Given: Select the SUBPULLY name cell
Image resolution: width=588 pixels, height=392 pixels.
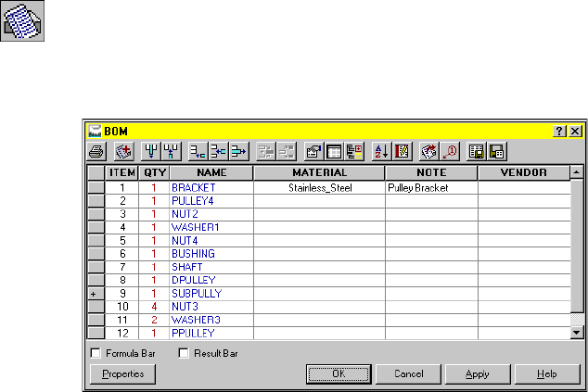Looking at the screenshot, I should click(211, 294).
